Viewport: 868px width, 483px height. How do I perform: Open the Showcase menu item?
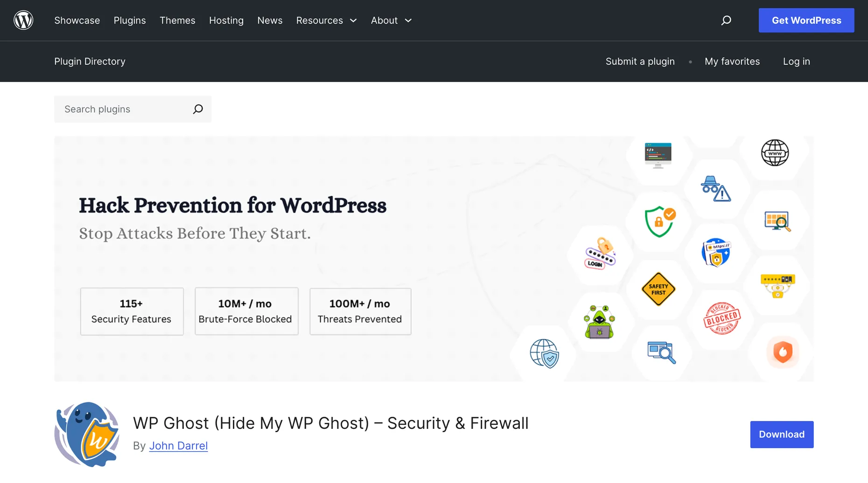[x=77, y=20]
